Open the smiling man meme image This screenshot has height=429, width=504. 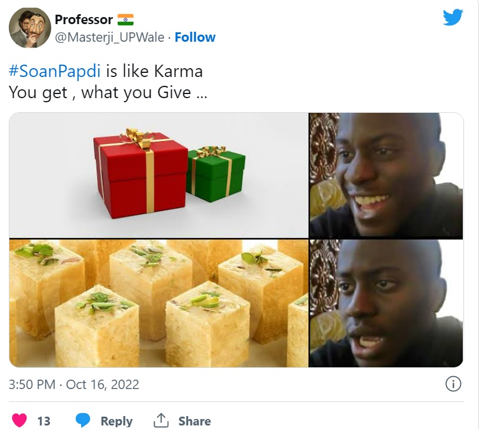coord(386,175)
